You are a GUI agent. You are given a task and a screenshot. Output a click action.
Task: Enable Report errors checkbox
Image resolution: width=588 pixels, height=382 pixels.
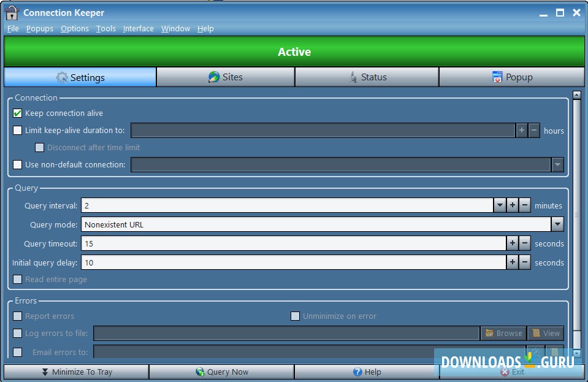(17, 316)
